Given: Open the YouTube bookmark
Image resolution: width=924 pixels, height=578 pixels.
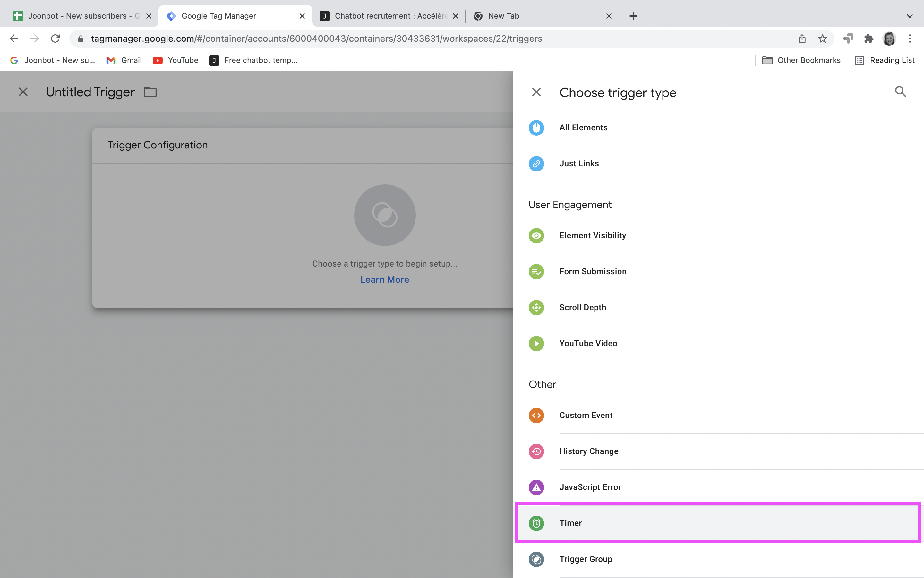Looking at the screenshot, I should pyautogui.click(x=175, y=60).
